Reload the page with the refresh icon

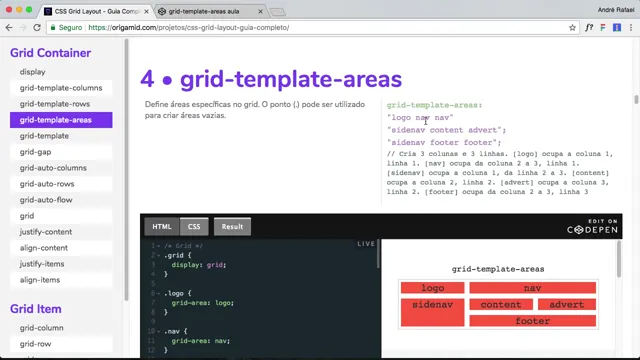click(x=37, y=27)
